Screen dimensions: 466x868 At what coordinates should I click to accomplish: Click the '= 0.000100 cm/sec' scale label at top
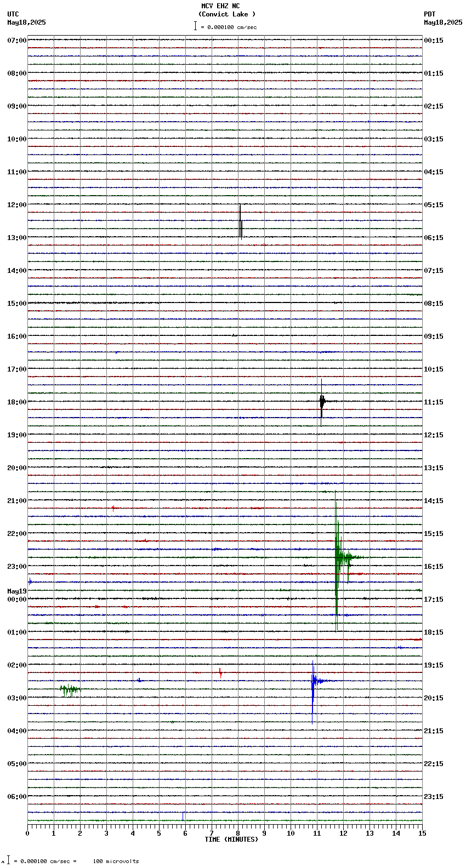coord(229,27)
